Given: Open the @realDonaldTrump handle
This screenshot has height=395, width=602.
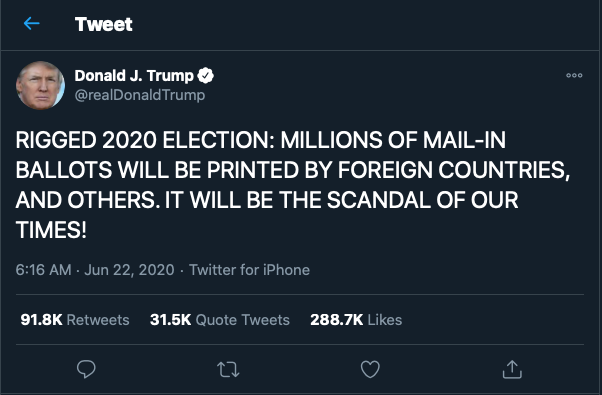Looking at the screenshot, I should (140, 95).
